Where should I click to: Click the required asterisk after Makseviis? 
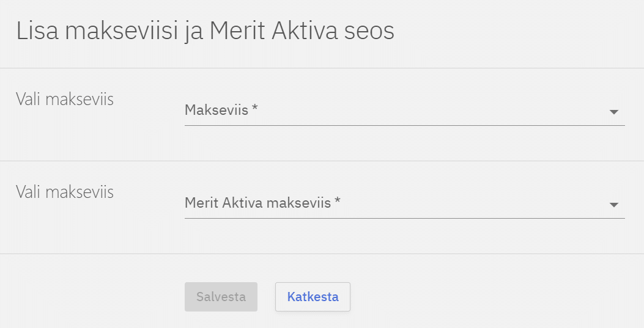254,110
